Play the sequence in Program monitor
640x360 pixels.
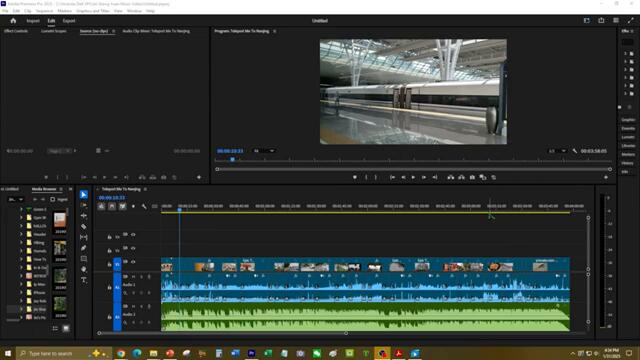[x=413, y=178]
